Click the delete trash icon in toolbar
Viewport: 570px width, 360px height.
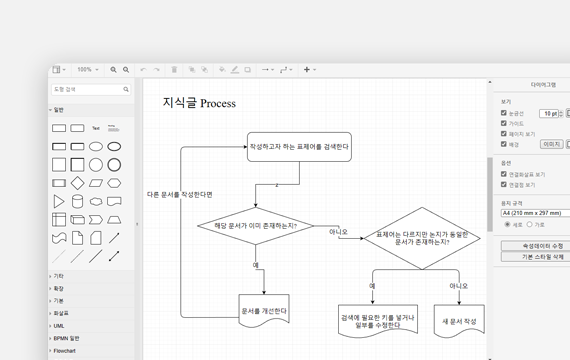coord(174,69)
